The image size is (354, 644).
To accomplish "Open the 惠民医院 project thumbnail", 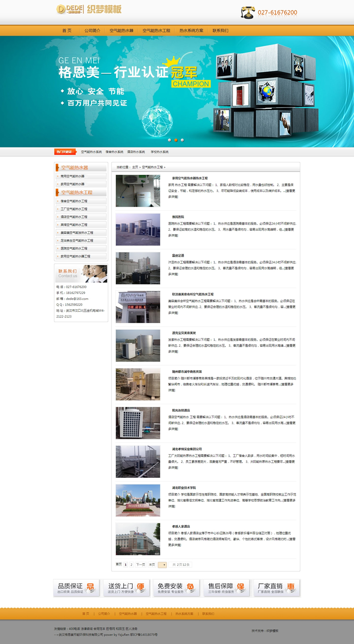I will click(138, 230).
